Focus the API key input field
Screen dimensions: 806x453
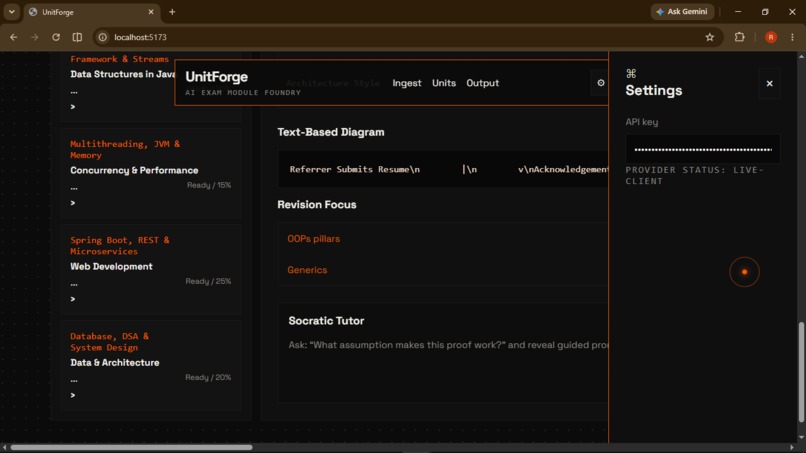pyautogui.click(x=703, y=150)
